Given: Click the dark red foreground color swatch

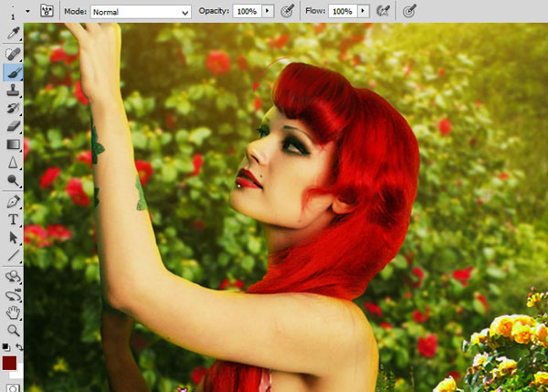Looking at the screenshot, I should click(9, 363).
